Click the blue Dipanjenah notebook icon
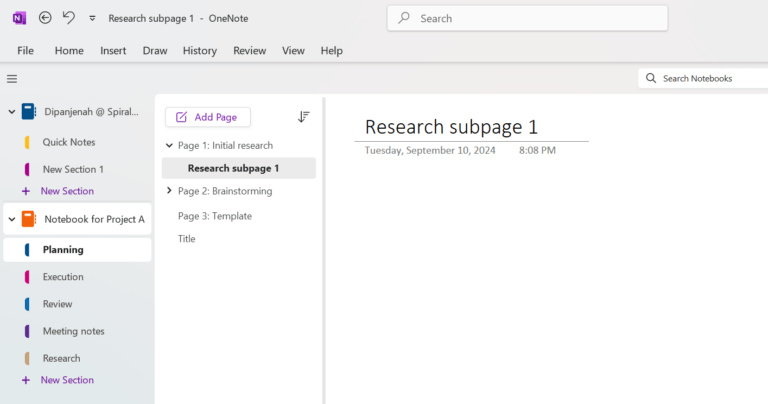Screen dimensions: 768x404 (29, 112)
